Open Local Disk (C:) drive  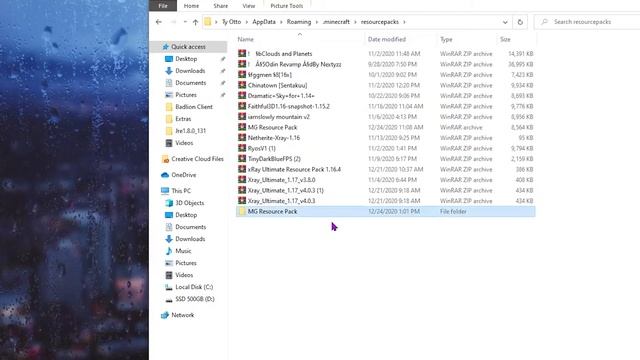point(194,287)
